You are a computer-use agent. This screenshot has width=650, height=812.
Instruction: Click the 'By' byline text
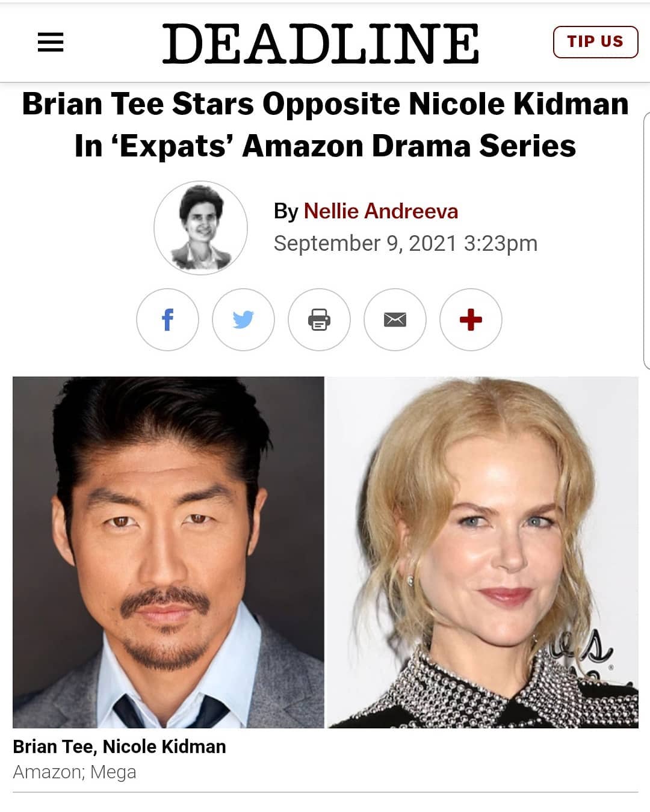[x=286, y=212]
